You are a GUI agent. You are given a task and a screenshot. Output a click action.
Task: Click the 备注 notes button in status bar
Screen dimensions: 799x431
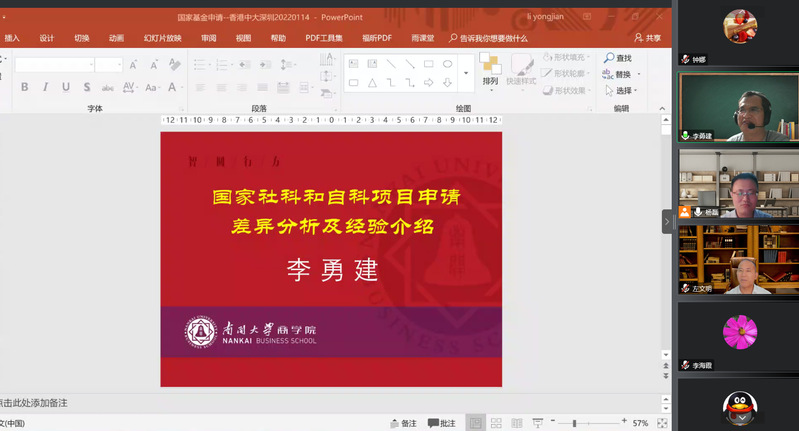click(402, 423)
